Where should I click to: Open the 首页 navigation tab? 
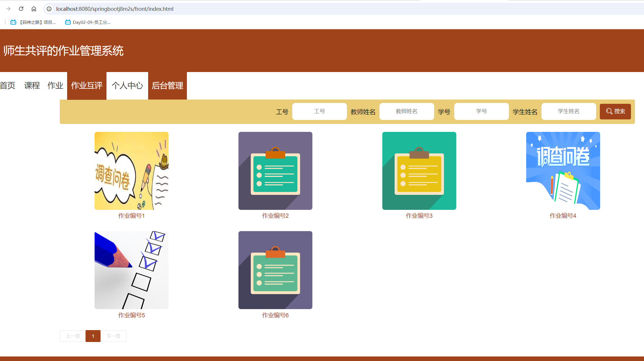[8, 85]
